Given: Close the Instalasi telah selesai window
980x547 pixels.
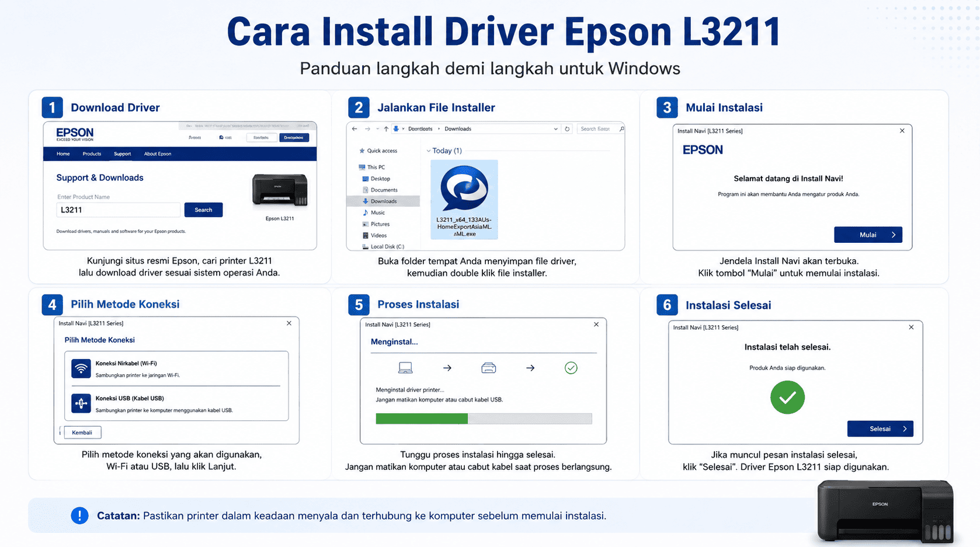Looking at the screenshot, I should click(911, 327).
